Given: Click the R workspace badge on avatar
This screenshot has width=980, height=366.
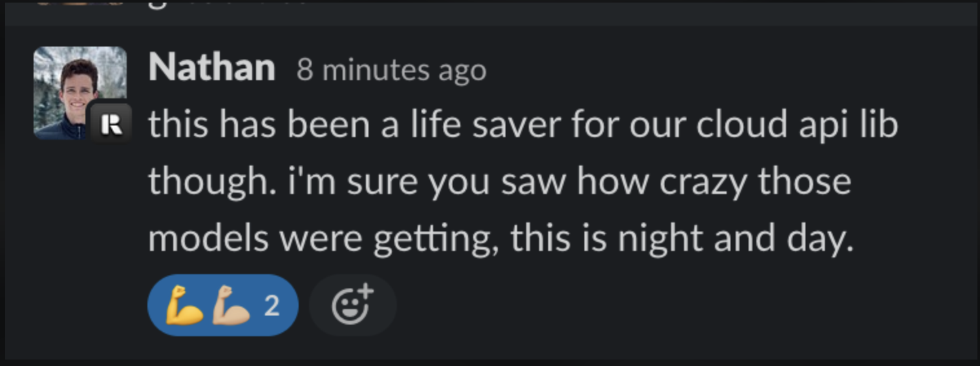Looking at the screenshot, I should tap(112, 124).
